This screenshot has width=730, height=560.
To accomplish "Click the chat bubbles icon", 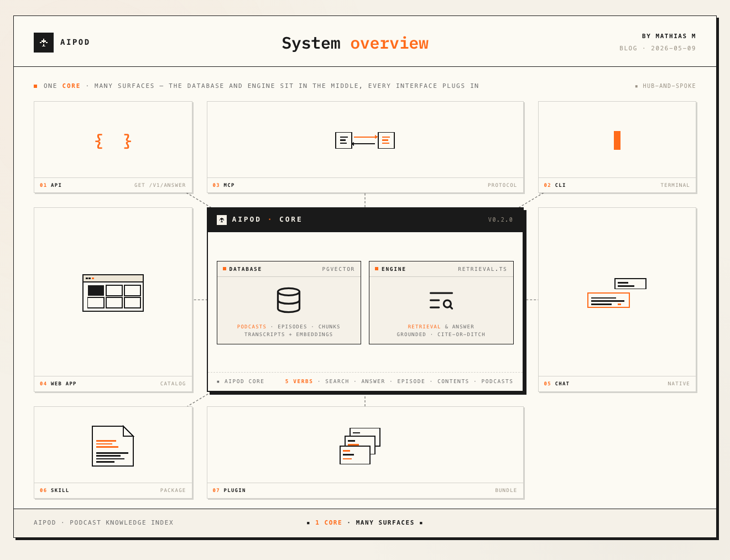I will tap(617, 293).
